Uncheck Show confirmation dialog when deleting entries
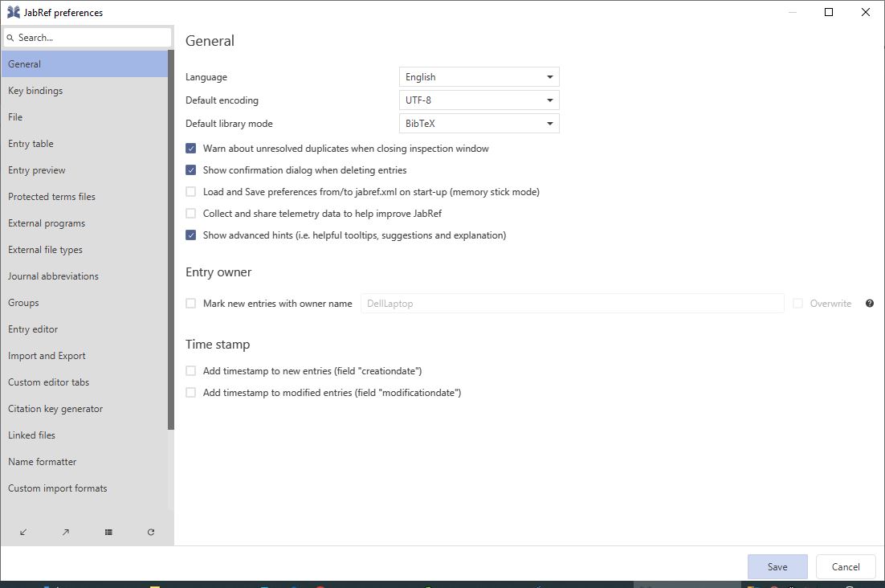885x588 pixels. pyautogui.click(x=191, y=169)
